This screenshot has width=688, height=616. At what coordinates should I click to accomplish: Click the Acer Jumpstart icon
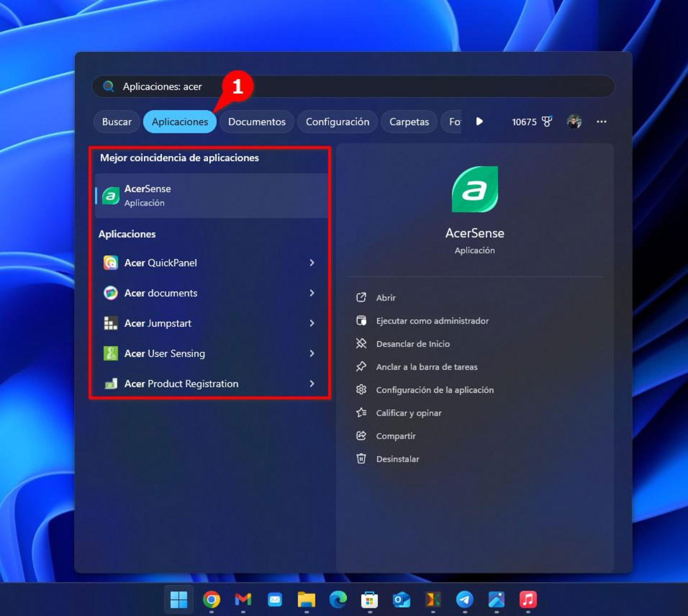111,323
